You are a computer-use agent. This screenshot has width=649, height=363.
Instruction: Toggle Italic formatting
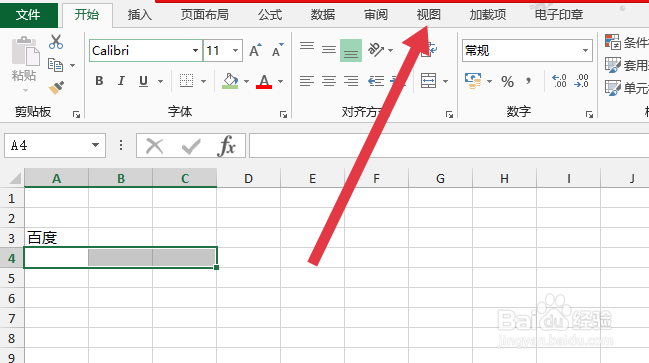click(x=121, y=81)
